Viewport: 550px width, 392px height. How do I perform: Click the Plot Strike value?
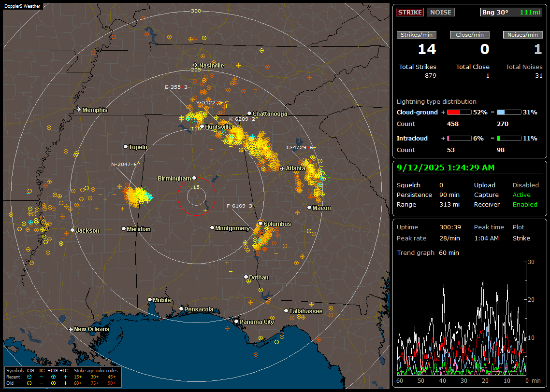(x=521, y=238)
